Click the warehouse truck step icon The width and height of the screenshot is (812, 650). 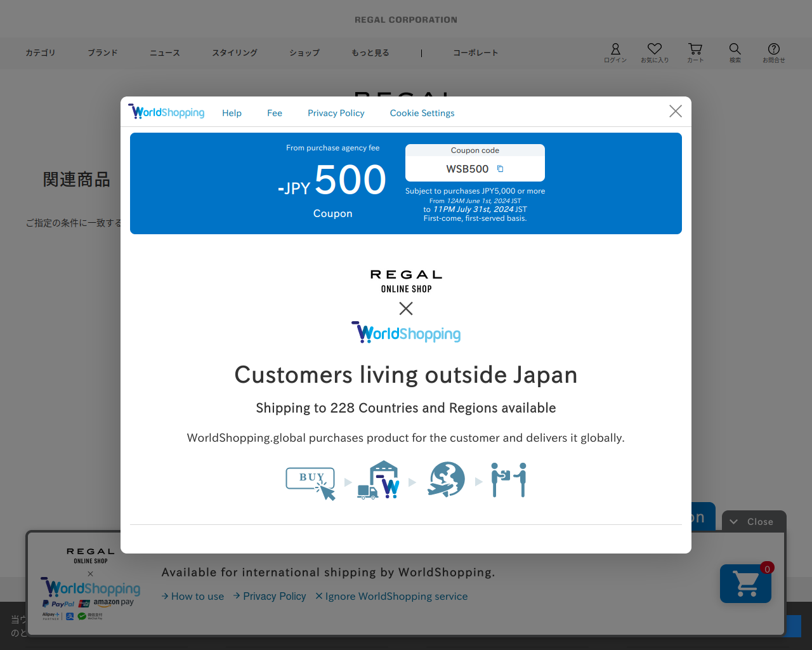379,480
